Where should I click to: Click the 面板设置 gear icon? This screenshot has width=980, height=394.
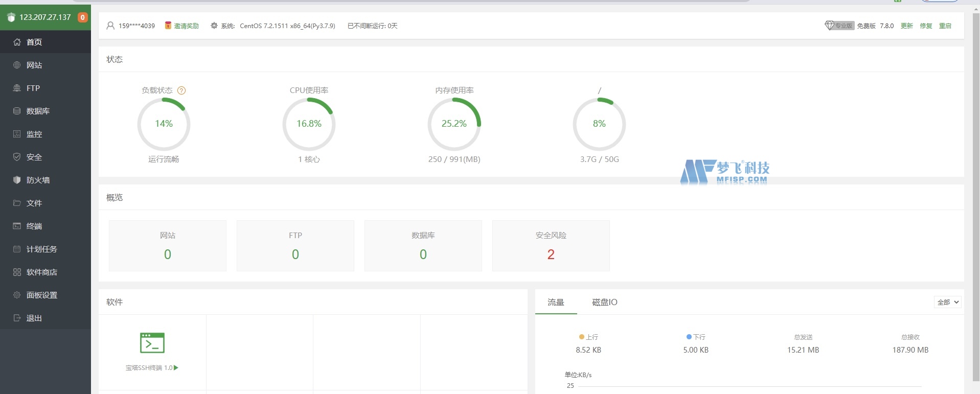[17, 295]
